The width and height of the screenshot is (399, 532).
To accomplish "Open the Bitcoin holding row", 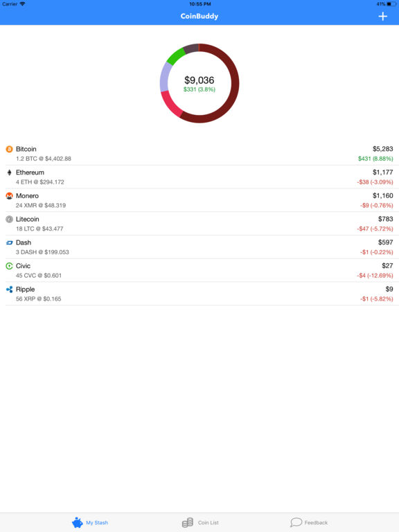I will pos(199,154).
